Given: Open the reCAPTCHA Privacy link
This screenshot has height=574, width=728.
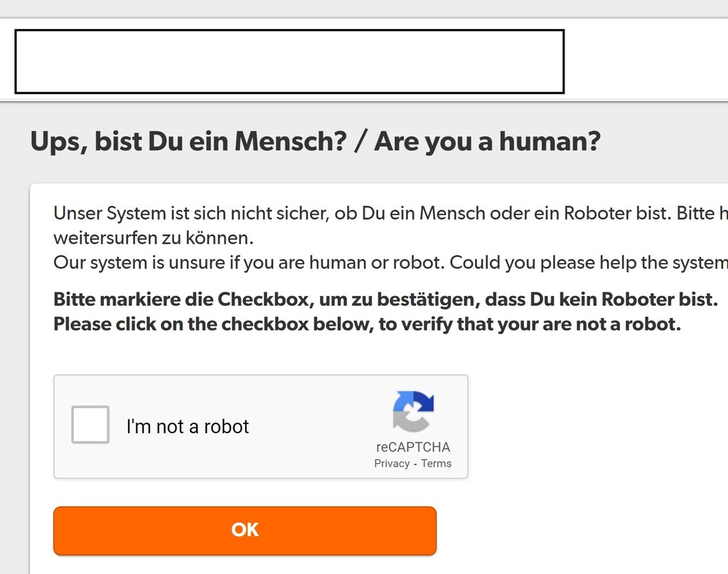Looking at the screenshot, I should click(x=392, y=464).
